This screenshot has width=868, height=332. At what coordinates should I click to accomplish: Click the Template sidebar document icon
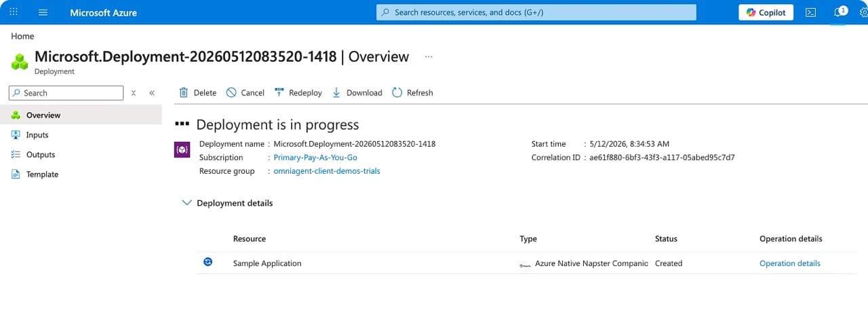pos(16,174)
